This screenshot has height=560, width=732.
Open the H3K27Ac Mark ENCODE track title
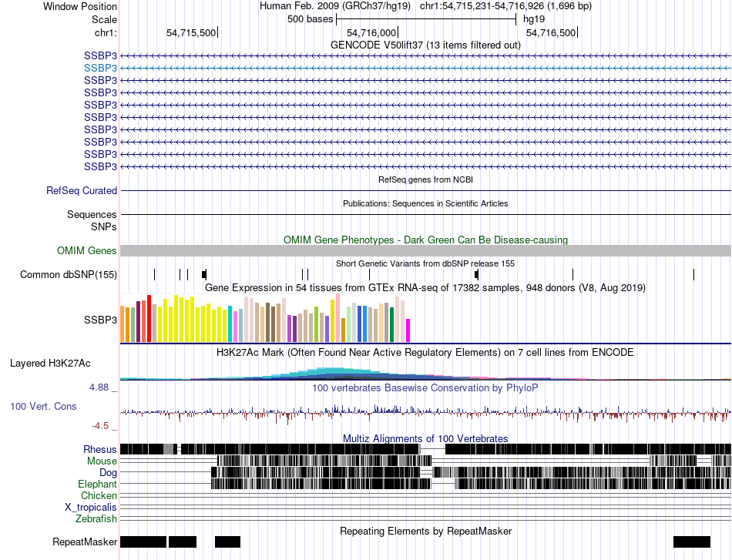pos(425,352)
